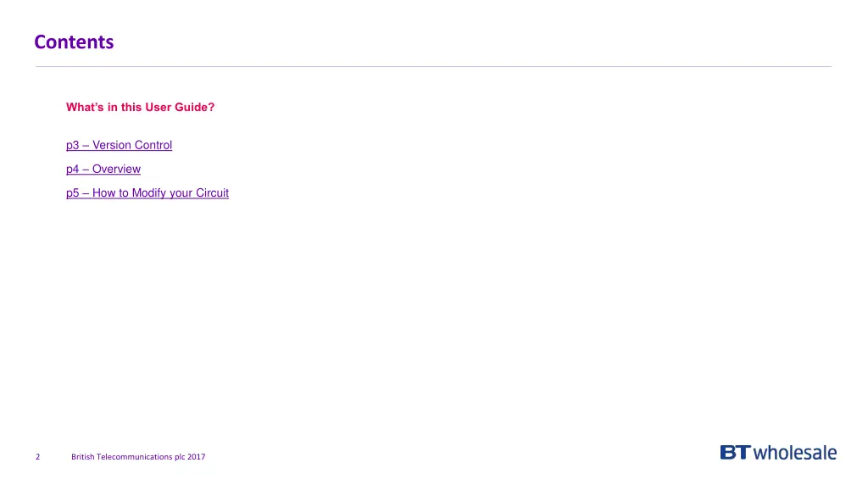Click the words Version Control in the contents list
Screen dimensions: 868x485
[132, 145]
